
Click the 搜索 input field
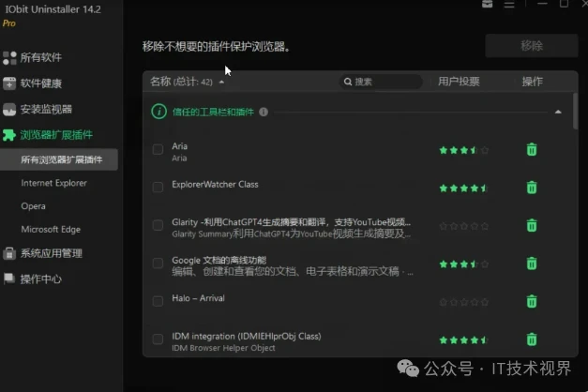[x=381, y=82]
